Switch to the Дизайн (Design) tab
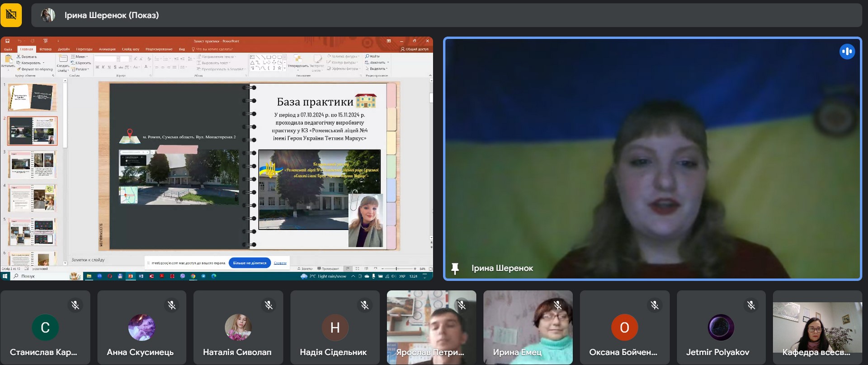The image size is (868, 365). (64, 49)
